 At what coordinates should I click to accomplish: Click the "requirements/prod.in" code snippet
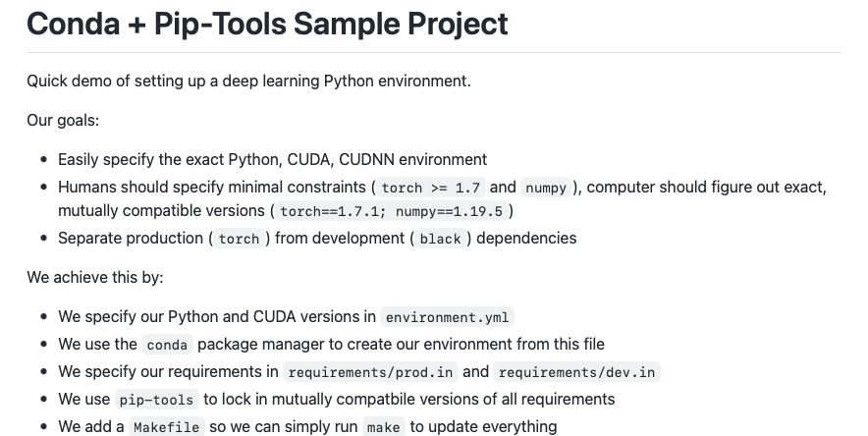370,372
